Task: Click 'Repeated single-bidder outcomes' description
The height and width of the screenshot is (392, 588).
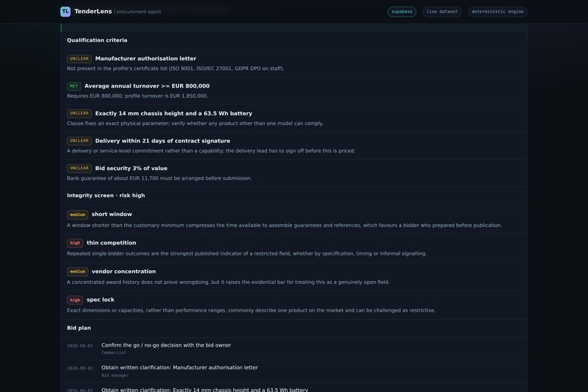Action: tap(247, 253)
